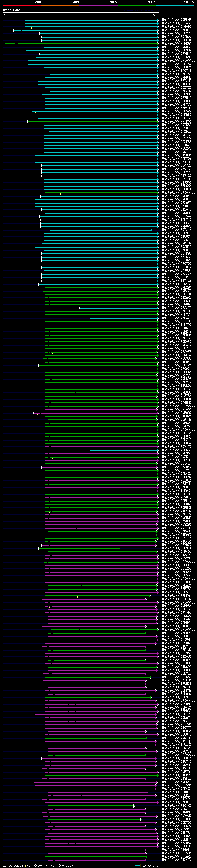Click the red 20% identity legend bar
This screenshot has height=868, width=197.
pyautogui.click(x=22, y=6)
